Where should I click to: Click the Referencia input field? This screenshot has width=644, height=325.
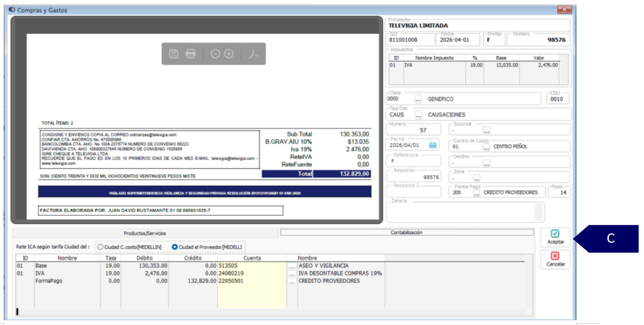pyautogui.click(x=413, y=161)
